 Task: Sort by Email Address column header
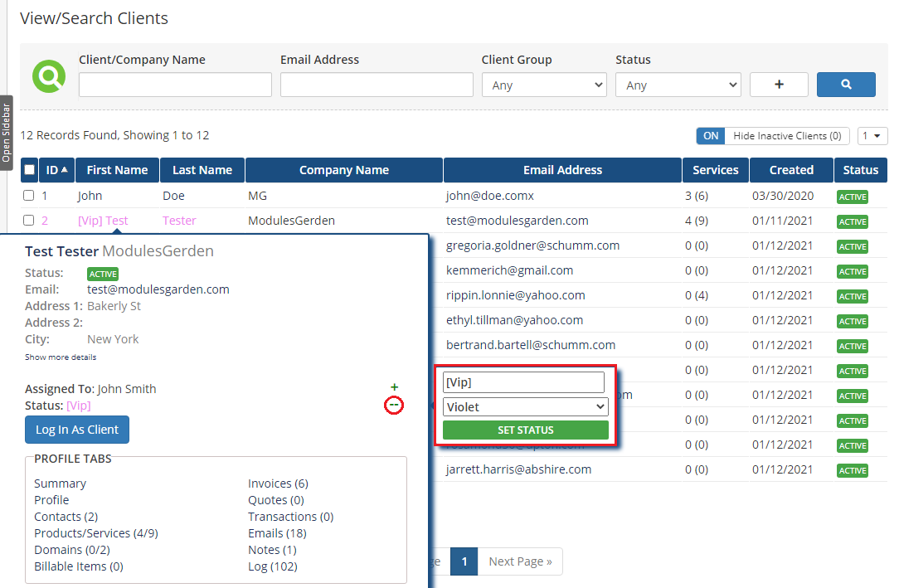[562, 170]
